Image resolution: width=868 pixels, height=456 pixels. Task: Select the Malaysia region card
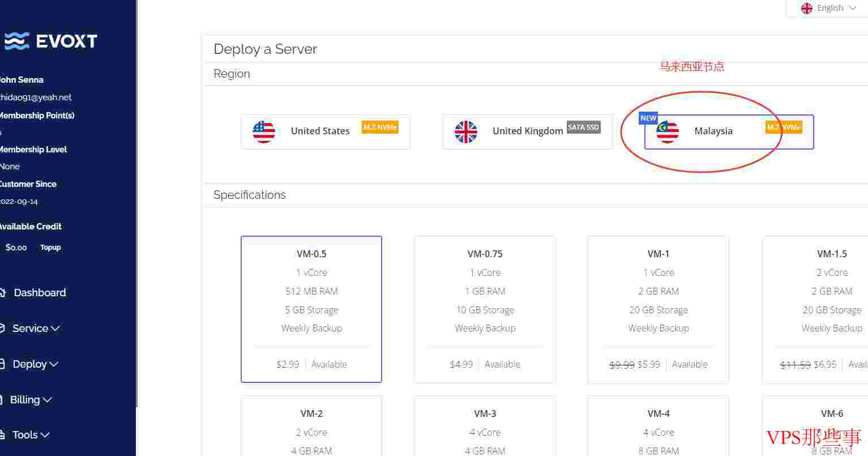pyautogui.click(x=729, y=132)
